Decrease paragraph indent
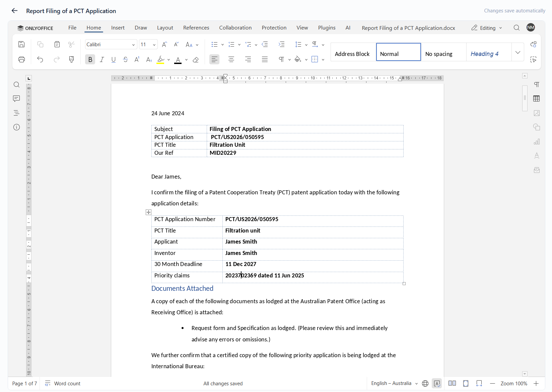Screen dimensions: 552x392 tap(265, 44)
